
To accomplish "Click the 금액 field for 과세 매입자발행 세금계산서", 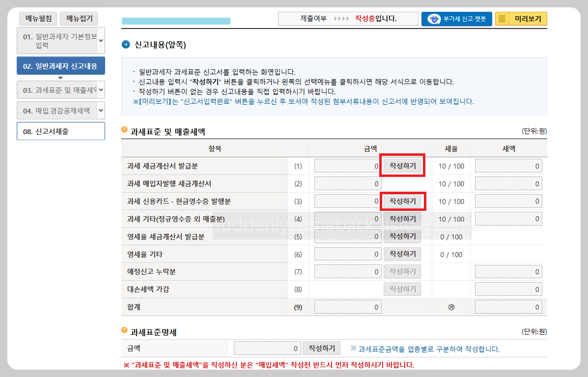I will 348,183.
